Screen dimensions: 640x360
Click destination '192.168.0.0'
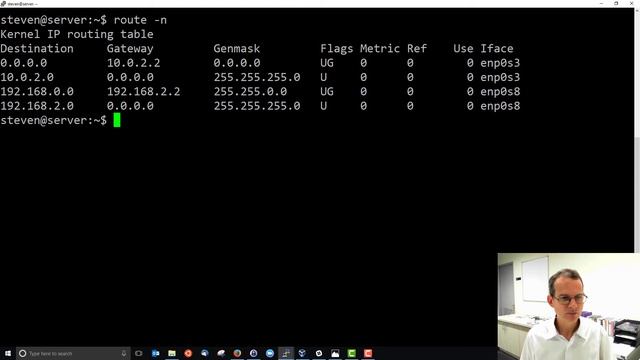(37, 91)
